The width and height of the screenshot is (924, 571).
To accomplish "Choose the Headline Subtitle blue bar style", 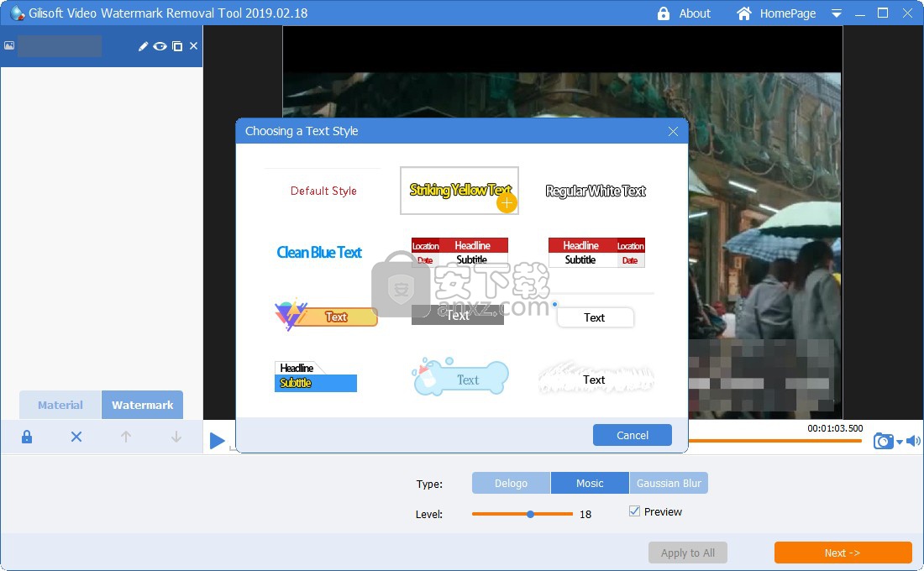I will point(316,376).
